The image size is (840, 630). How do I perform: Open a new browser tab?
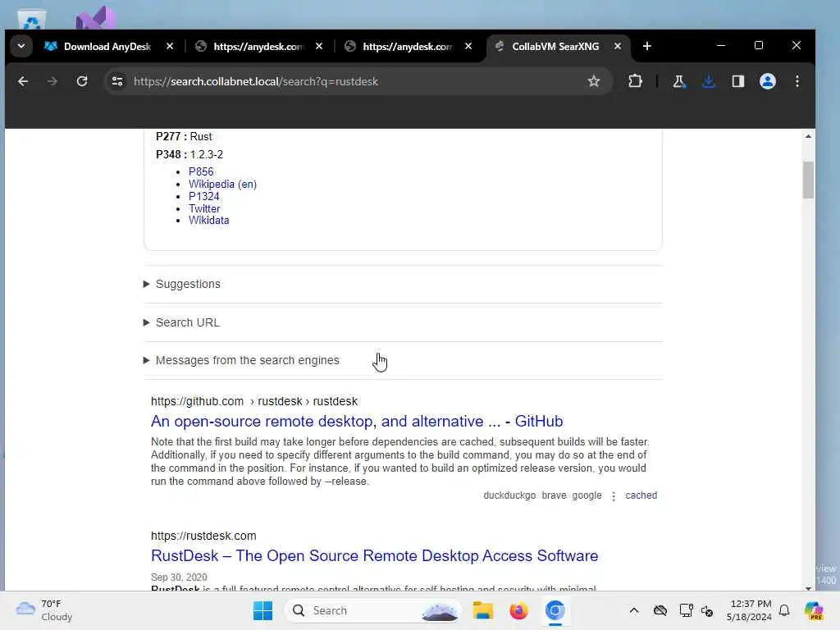tap(646, 46)
